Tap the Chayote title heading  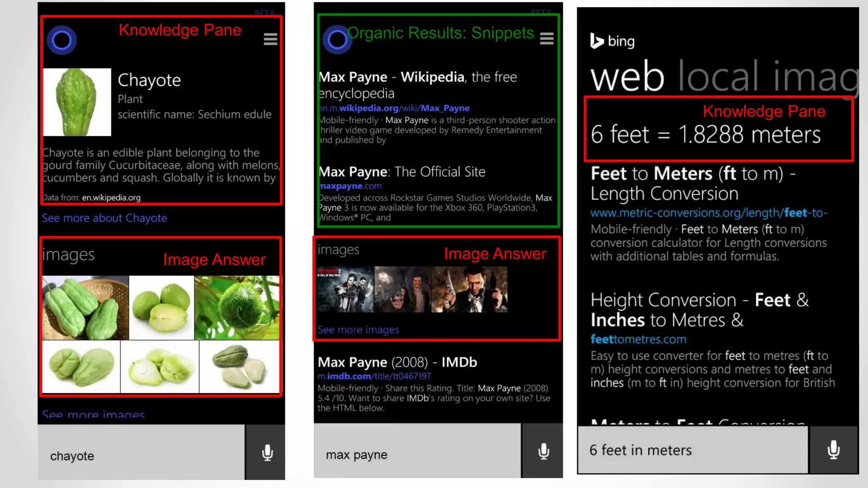pyautogui.click(x=149, y=80)
